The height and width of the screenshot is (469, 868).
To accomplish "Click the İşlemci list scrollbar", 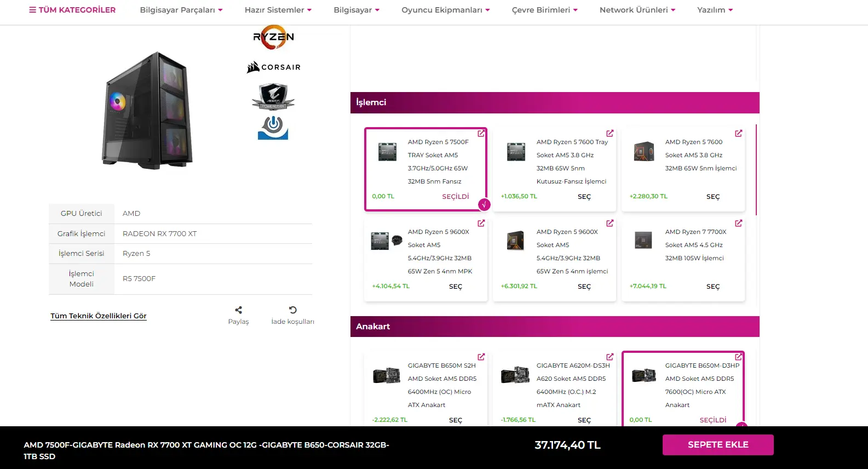I will click(x=756, y=170).
